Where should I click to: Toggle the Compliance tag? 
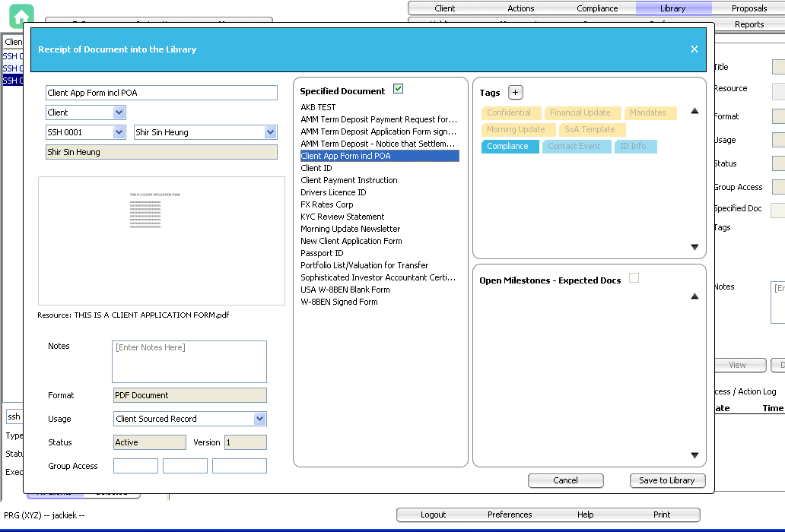(x=507, y=147)
